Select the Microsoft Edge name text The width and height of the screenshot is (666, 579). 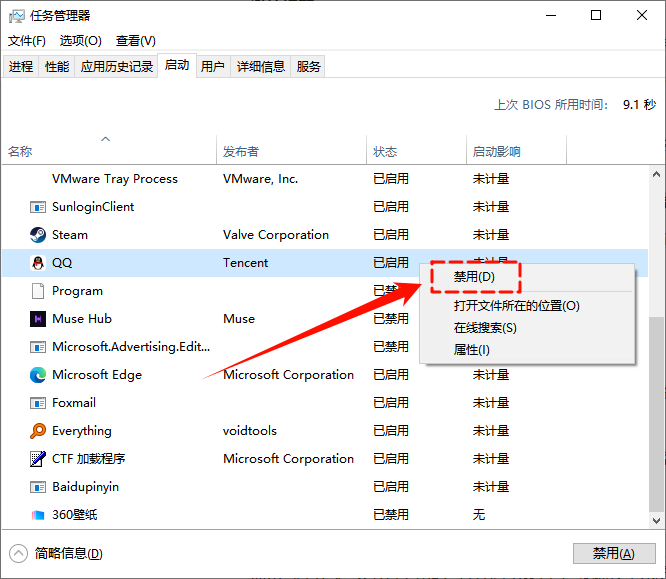[x=97, y=375]
